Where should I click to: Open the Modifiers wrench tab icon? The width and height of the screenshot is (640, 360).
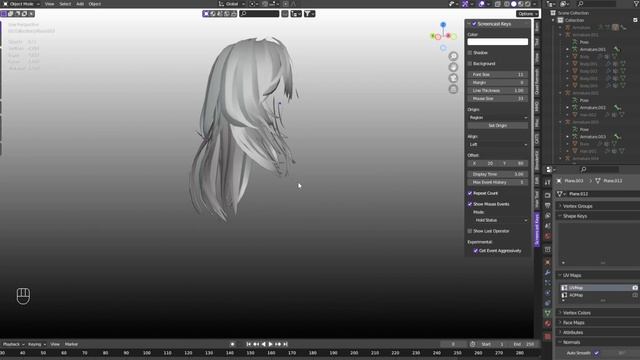pyautogui.click(x=548, y=273)
